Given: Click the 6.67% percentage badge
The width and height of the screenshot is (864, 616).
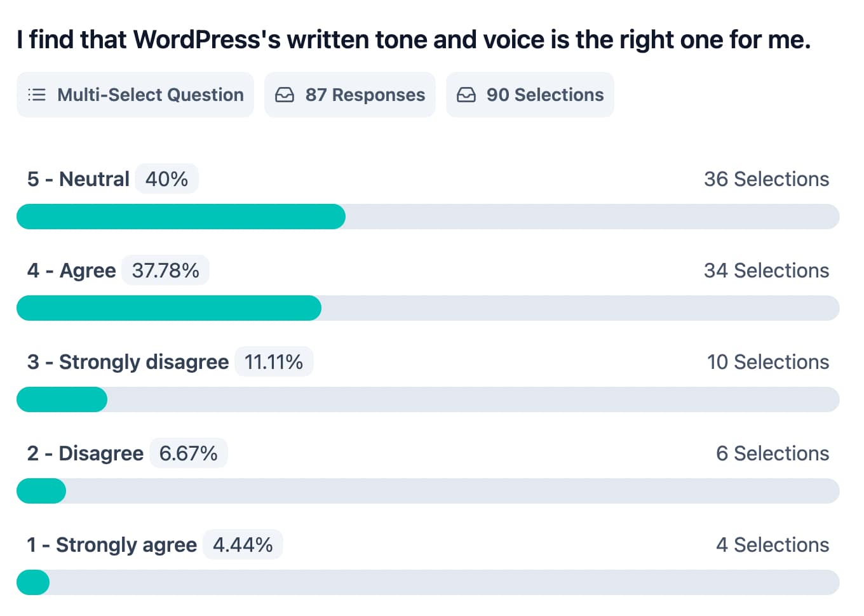Looking at the screenshot, I should click(189, 453).
